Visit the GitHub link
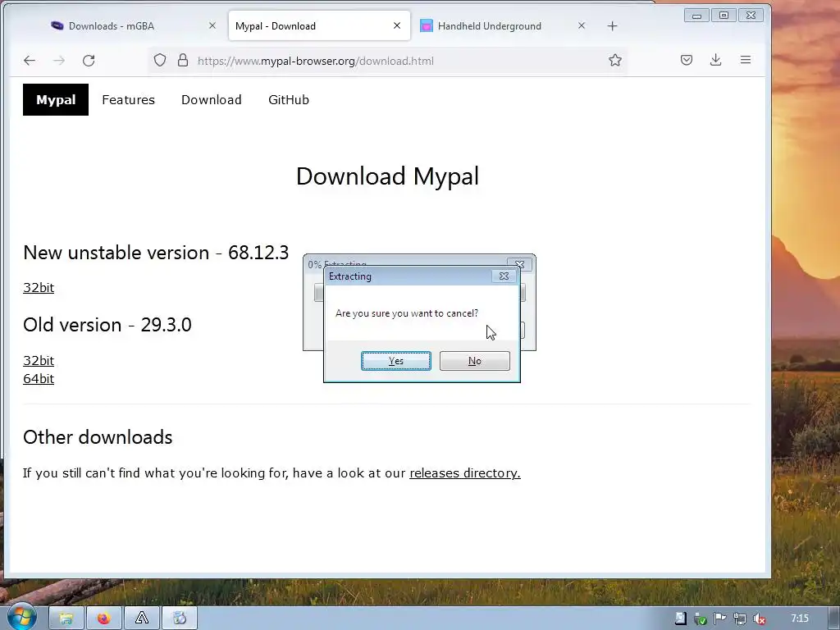Screen dimensions: 840x630 click(x=289, y=99)
